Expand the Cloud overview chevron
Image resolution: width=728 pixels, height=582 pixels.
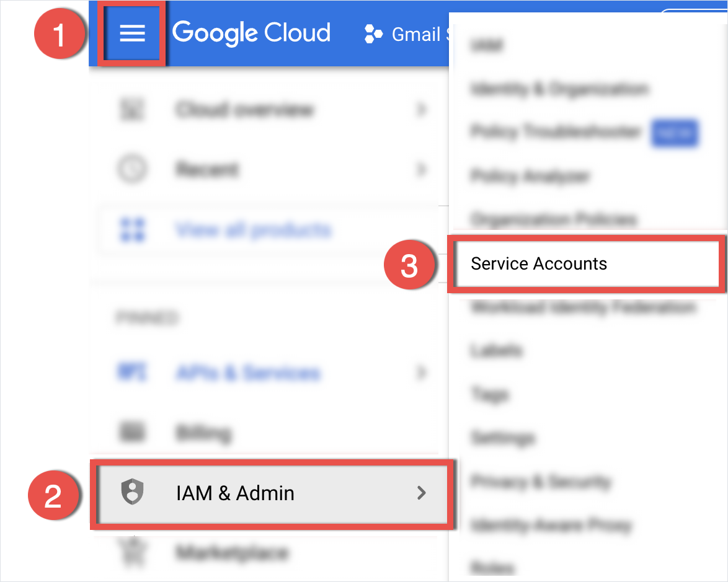(x=421, y=110)
